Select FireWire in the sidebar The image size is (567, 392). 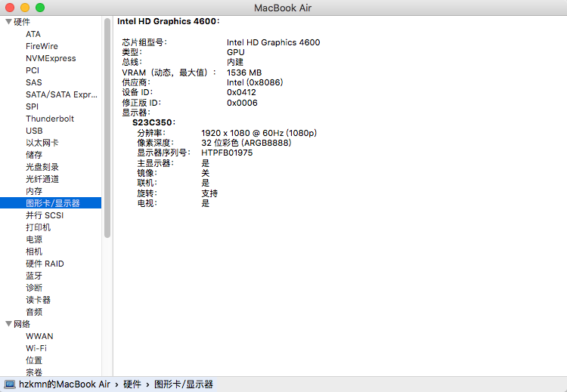(x=42, y=46)
